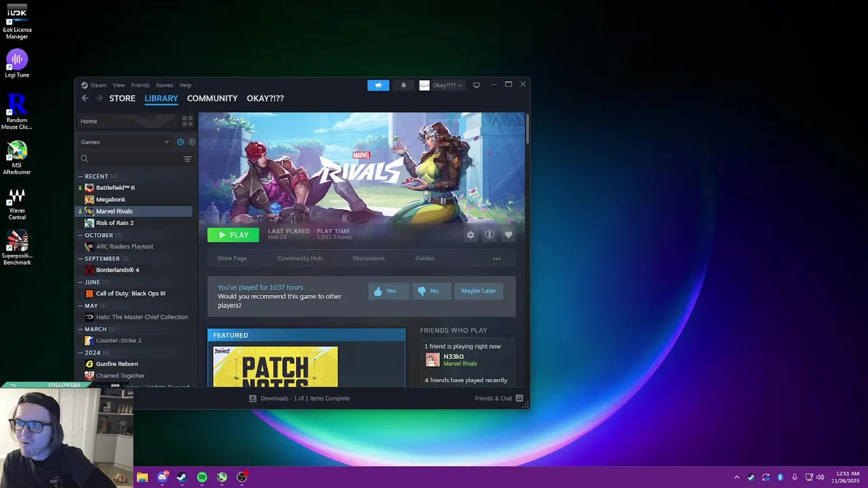Screen dimensions: 868x488
Task: Open the Okay?!?? account dropdown
Action: (441, 85)
